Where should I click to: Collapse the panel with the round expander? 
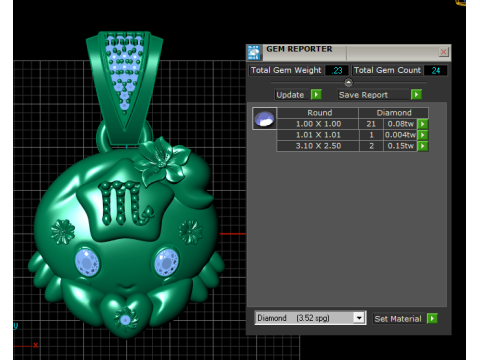coord(348,82)
